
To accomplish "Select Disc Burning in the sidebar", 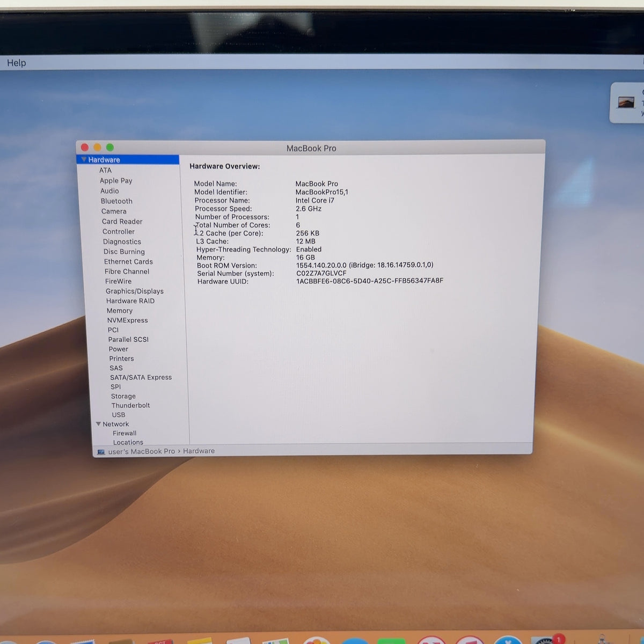I will [124, 252].
